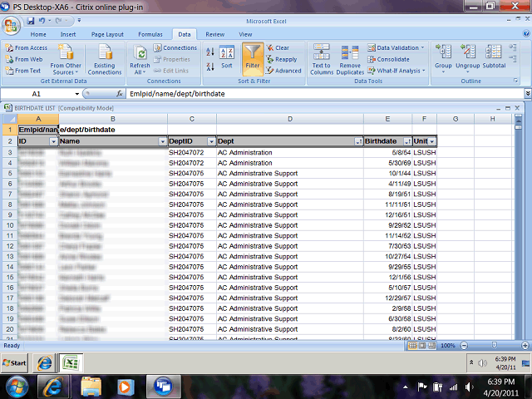Expand What-If Analysis dropdown
Viewport: 532px width, 399px height.
[424, 71]
